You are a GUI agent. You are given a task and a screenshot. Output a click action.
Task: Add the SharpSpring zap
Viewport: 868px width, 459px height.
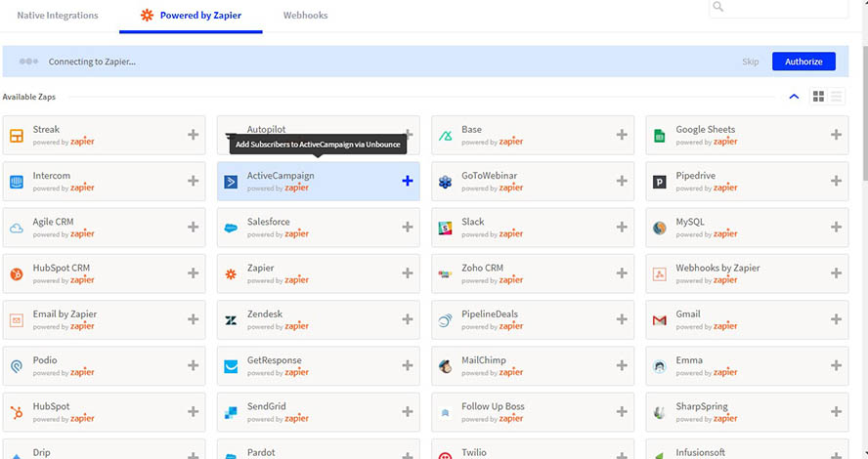pos(836,411)
